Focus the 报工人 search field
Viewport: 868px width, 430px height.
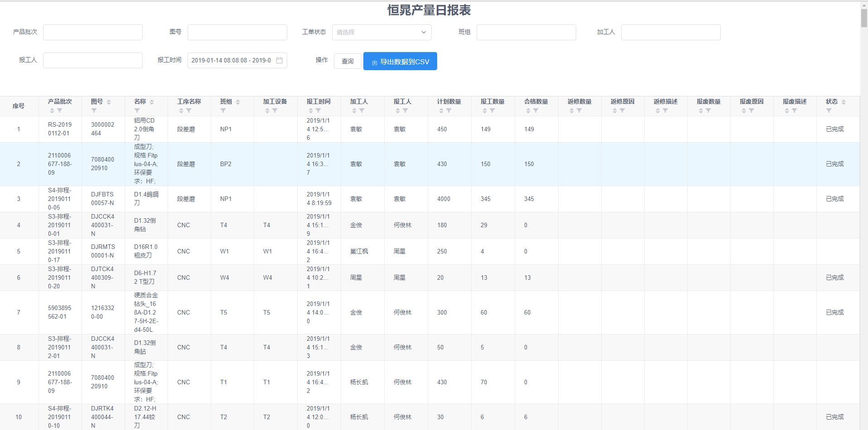(93, 60)
